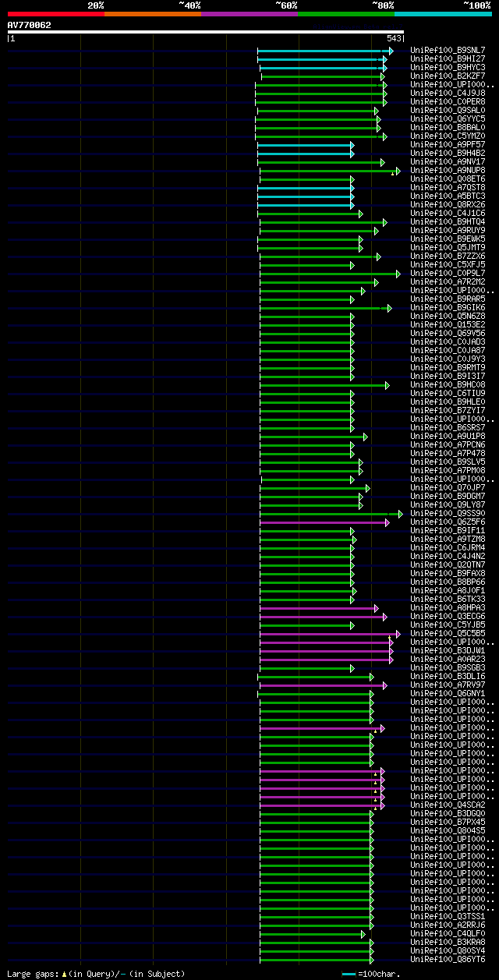Select UniRef100_Q9SAL0 label
Screen dimensions: 499x980
click(x=448, y=111)
